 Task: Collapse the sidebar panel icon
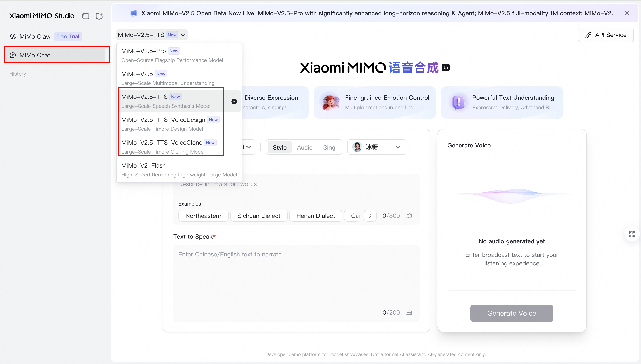(x=85, y=16)
